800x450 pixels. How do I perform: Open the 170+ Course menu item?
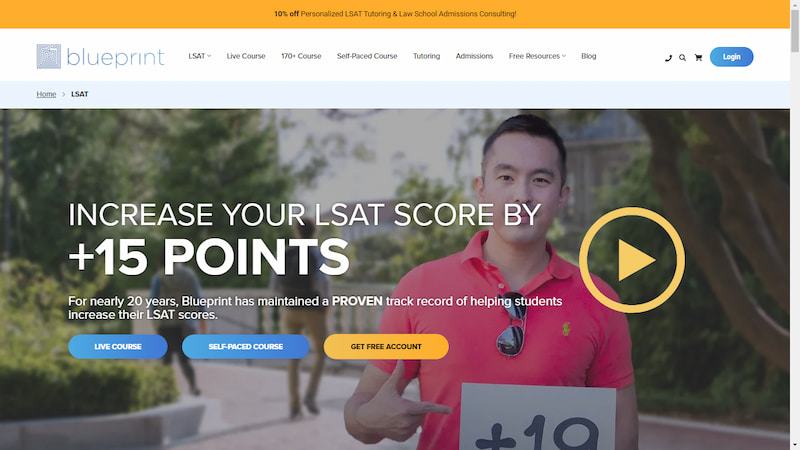point(301,56)
